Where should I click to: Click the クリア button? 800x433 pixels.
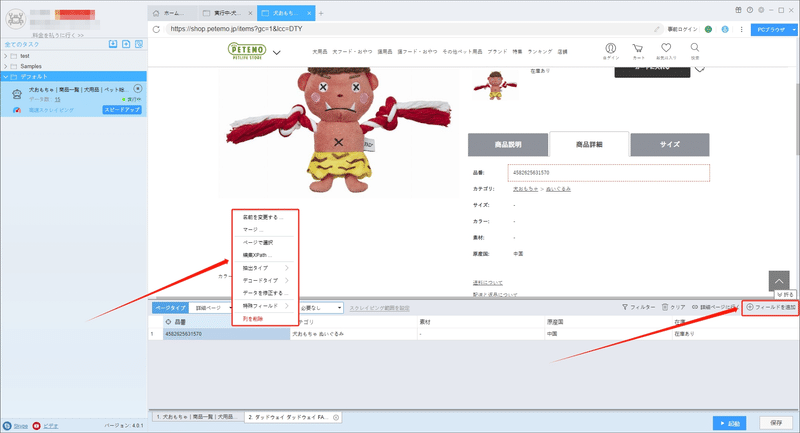673,308
